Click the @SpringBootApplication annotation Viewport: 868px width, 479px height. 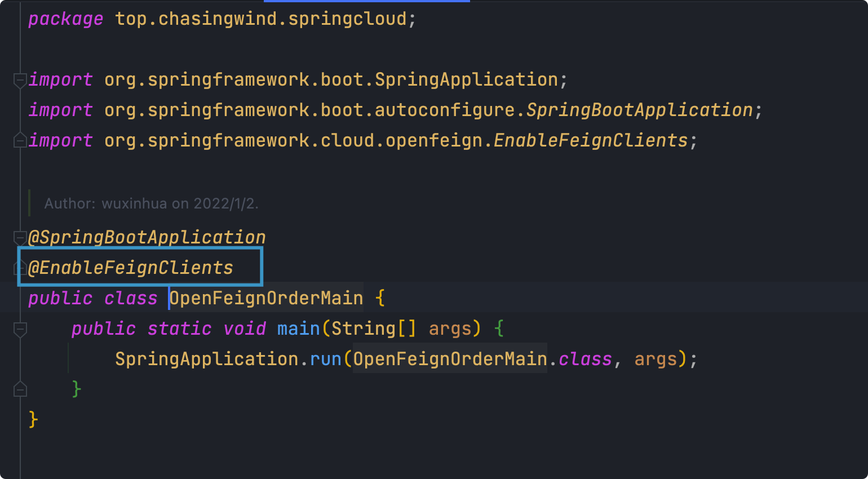tap(147, 237)
